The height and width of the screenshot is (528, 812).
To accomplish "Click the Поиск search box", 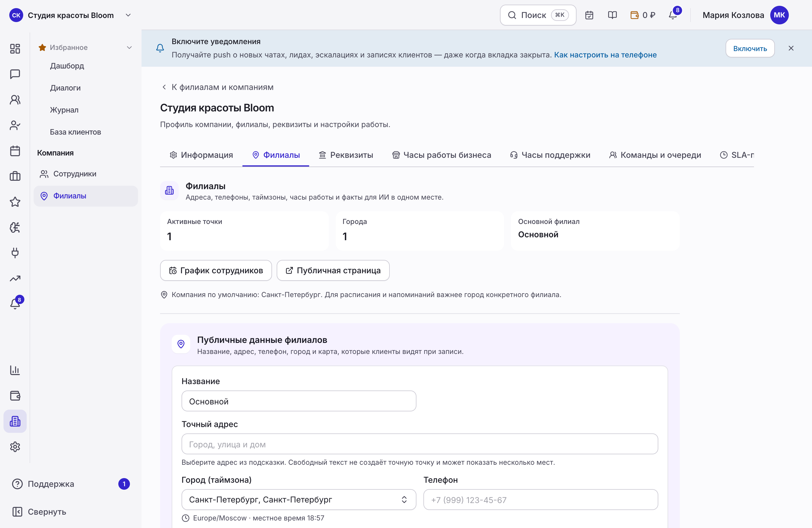I will coord(538,15).
